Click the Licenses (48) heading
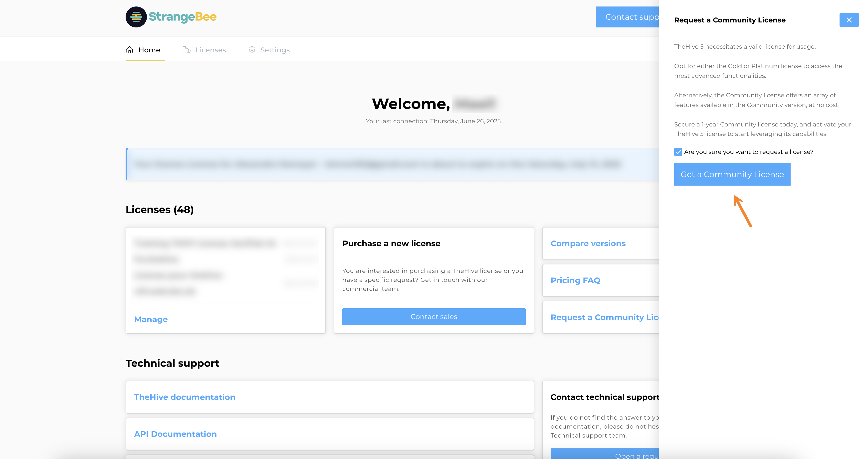Image resolution: width=868 pixels, height=459 pixels. [160, 210]
